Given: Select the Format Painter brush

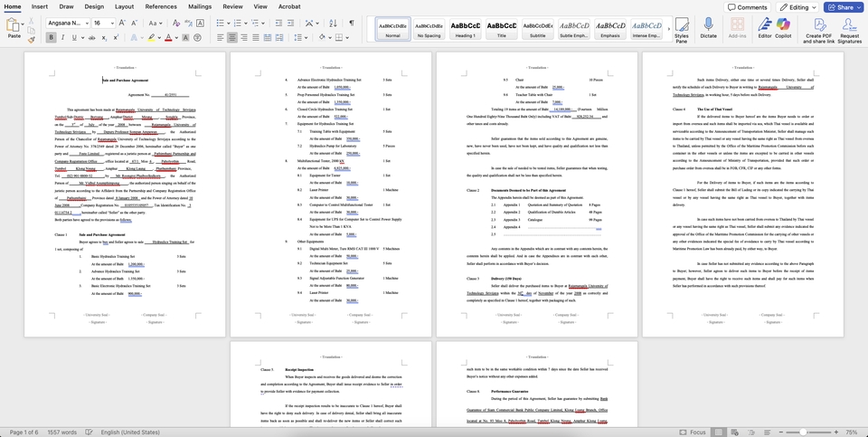Looking at the screenshot, I should click(x=32, y=39).
